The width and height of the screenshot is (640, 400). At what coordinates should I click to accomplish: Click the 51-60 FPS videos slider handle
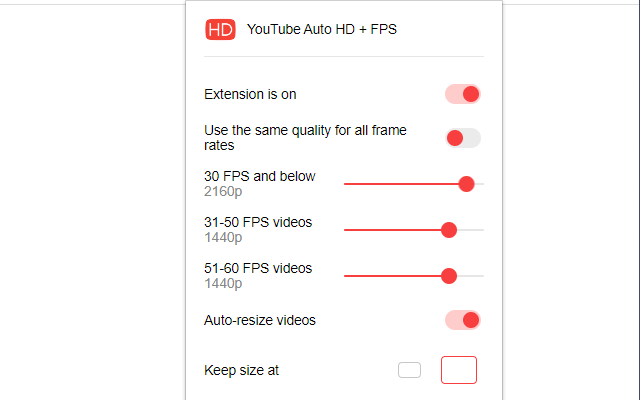[x=449, y=276]
